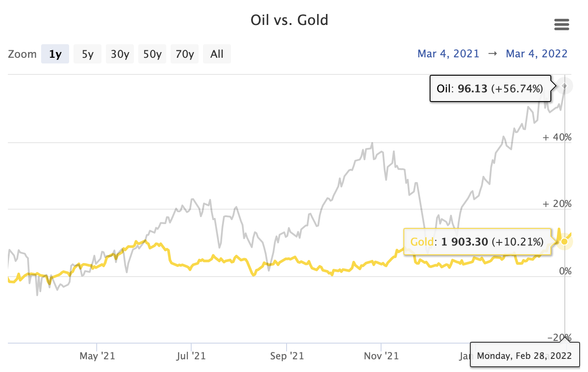This screenshot has height=372, width=588.
Task: Edit the end date Mar 4, 2022
Action: click(536, 54)
